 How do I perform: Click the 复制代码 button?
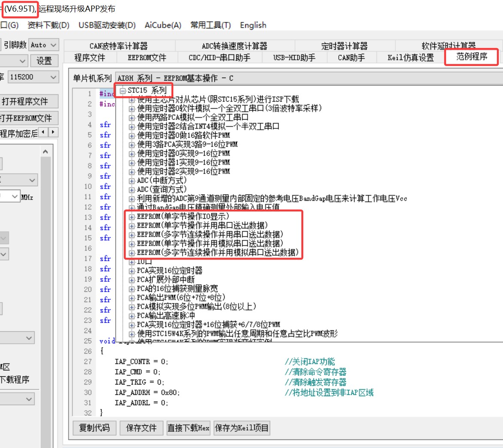coord(94,428)
